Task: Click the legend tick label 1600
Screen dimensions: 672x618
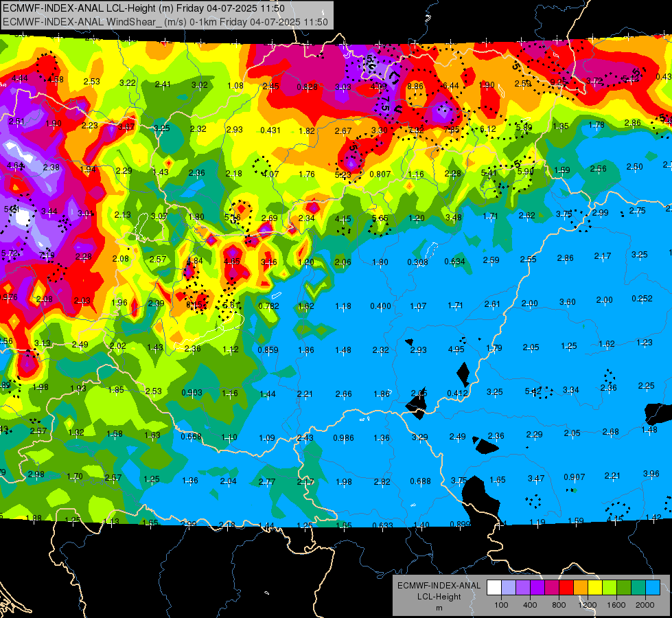Action: coord(616,605)
